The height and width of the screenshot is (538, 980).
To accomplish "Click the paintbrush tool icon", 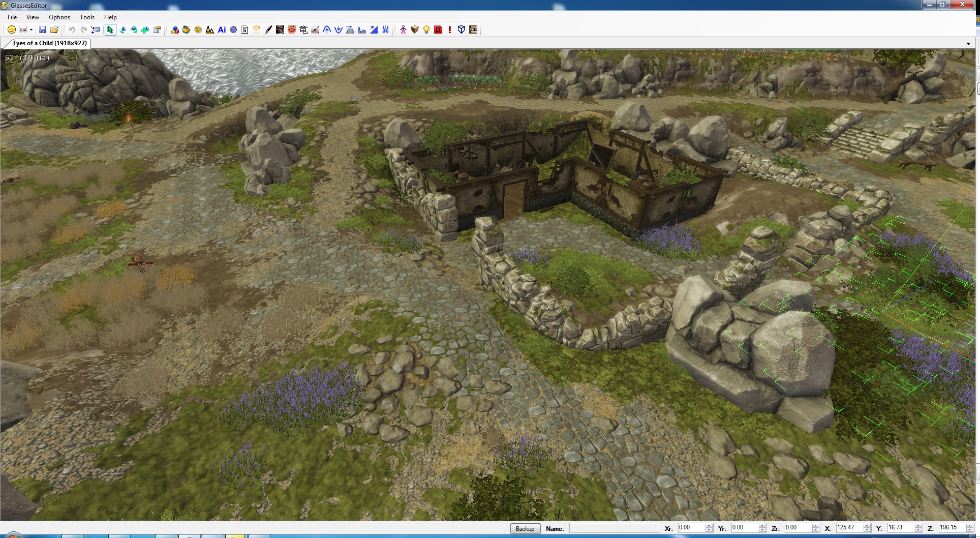I will [x=268, y=30].
